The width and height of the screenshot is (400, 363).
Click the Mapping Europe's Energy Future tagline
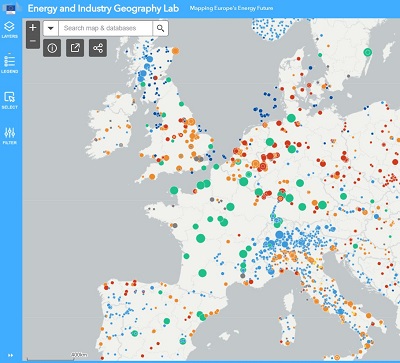(x=231, y=8)
